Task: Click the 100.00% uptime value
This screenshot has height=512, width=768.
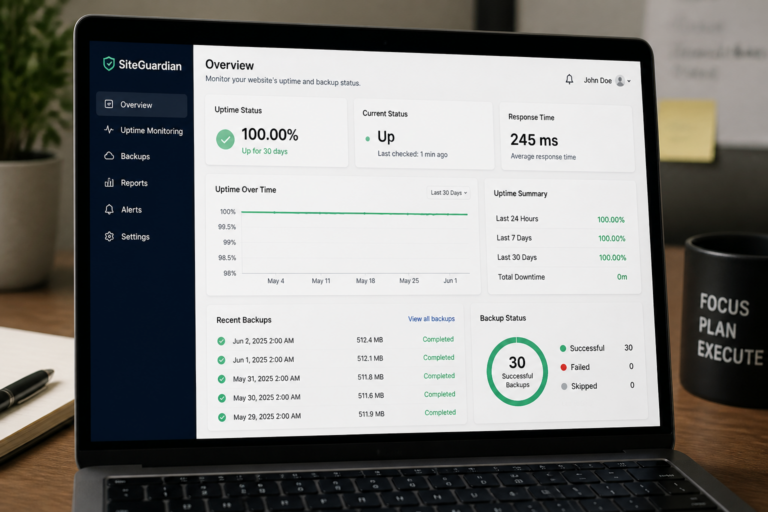Action: pos(269,135)
